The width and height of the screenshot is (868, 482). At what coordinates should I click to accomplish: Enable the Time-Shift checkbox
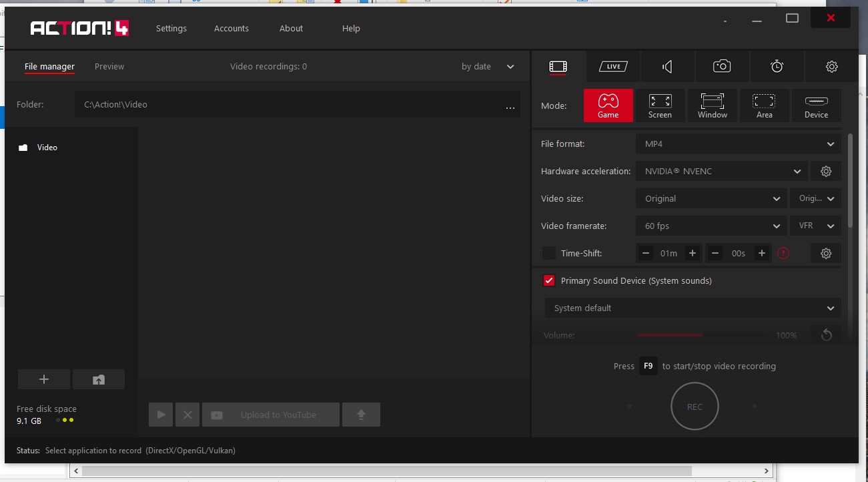coord(549,253)
